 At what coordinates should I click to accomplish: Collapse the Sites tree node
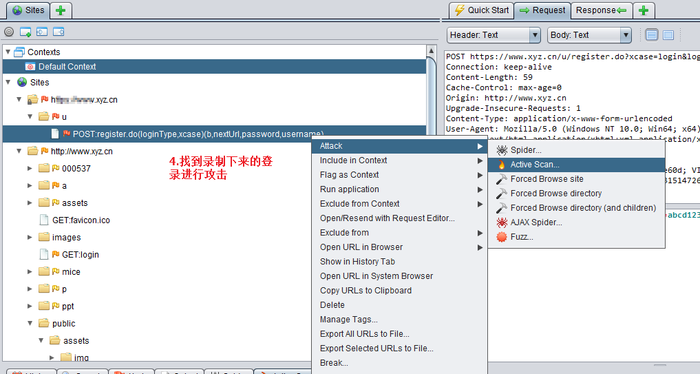(x=8, y=82)
